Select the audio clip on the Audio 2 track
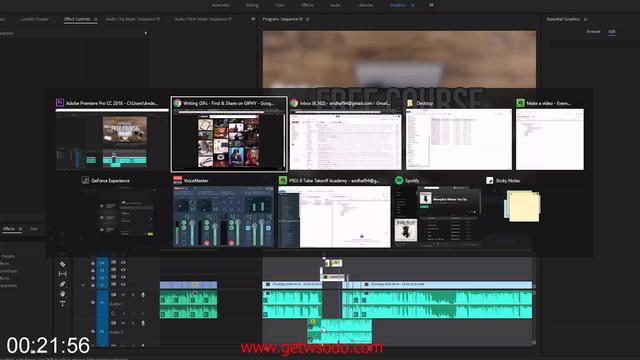This screenshot has width=640, height=360. coord(340,331)
